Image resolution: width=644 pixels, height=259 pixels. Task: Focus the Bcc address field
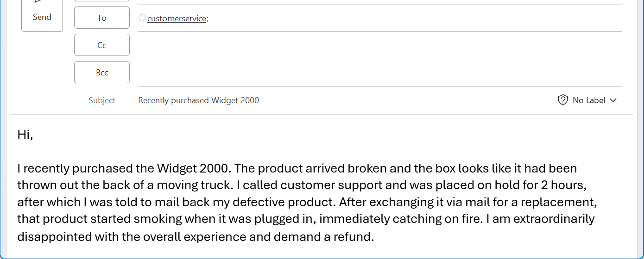coord(380,73)
